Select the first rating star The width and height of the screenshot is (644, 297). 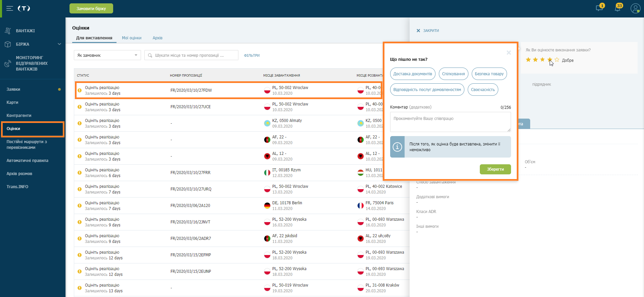pos(528,60)
